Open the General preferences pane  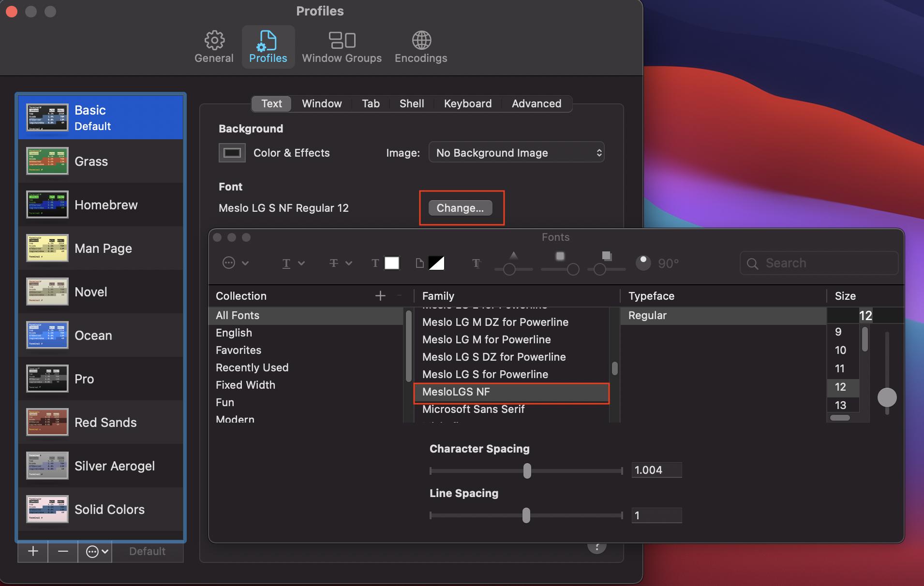point(214,47)
